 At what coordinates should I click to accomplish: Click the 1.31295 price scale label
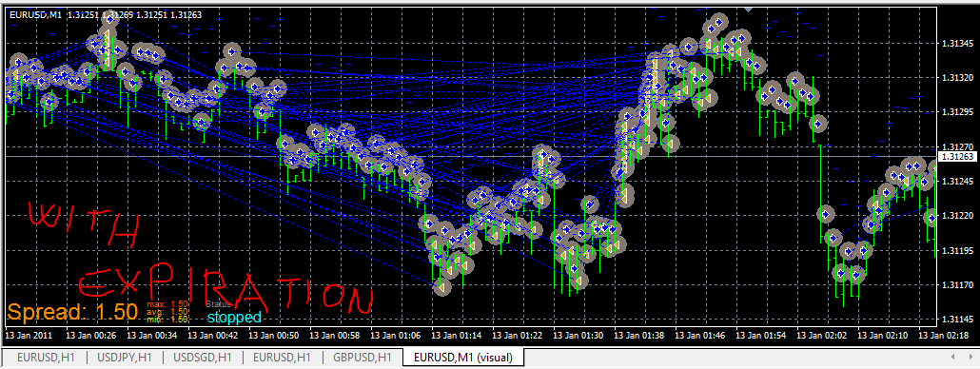tap(956, 112)
